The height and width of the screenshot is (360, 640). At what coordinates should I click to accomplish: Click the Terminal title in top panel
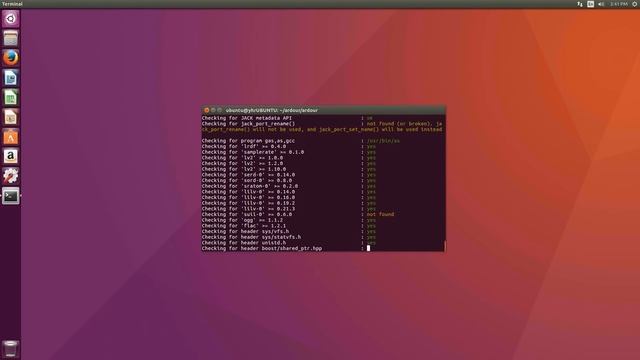pos(12,4)
